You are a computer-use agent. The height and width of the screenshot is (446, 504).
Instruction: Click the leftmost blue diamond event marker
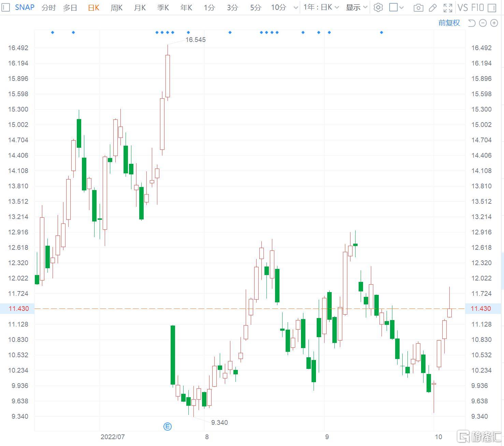[x=53, y=32]
